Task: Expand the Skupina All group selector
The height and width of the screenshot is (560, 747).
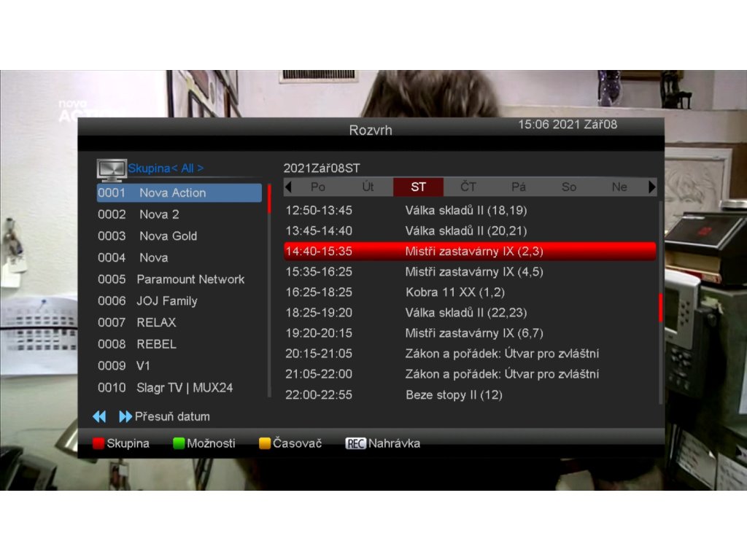Action: (166, 168)
